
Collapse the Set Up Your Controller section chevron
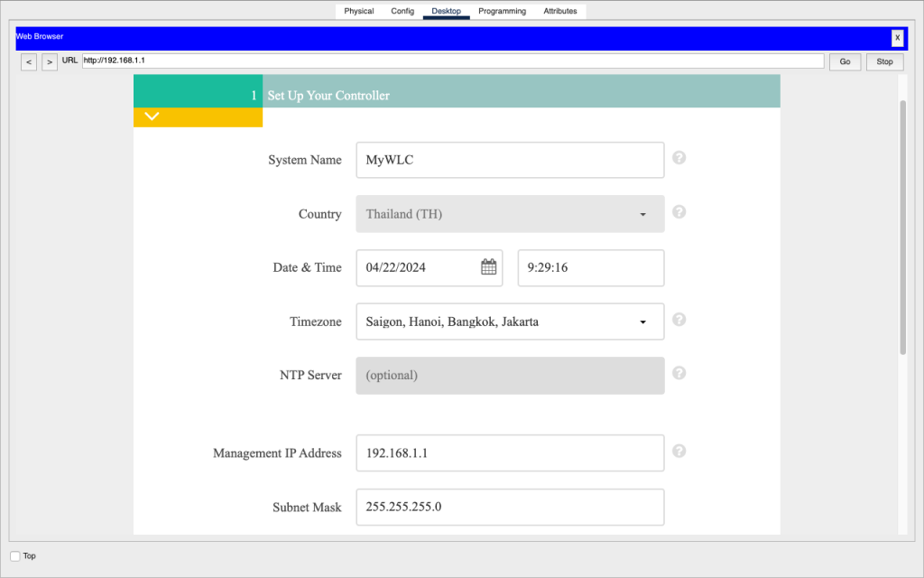(x=152, y=116)
